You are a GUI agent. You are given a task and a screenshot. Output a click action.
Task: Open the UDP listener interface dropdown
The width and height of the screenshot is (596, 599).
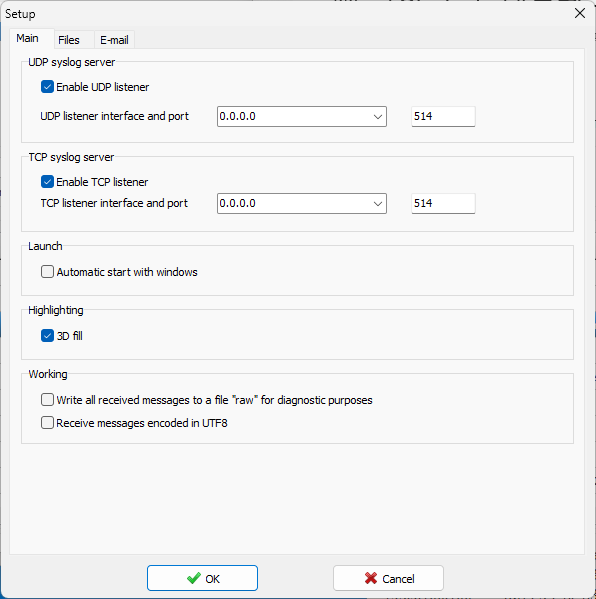[302, 117]
